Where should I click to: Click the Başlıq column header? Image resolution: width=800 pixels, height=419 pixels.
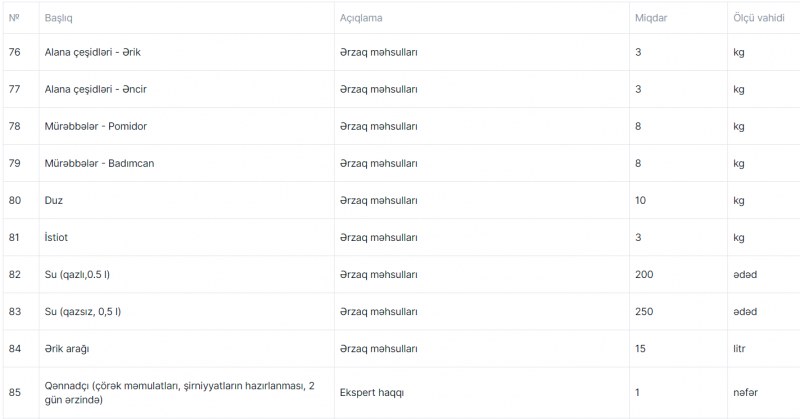click(x=58, y=18)
